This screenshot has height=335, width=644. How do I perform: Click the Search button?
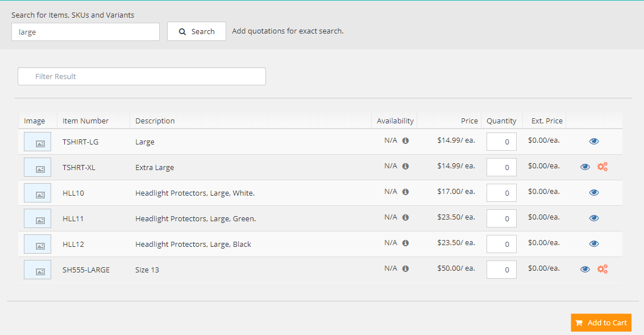(197, 32)
